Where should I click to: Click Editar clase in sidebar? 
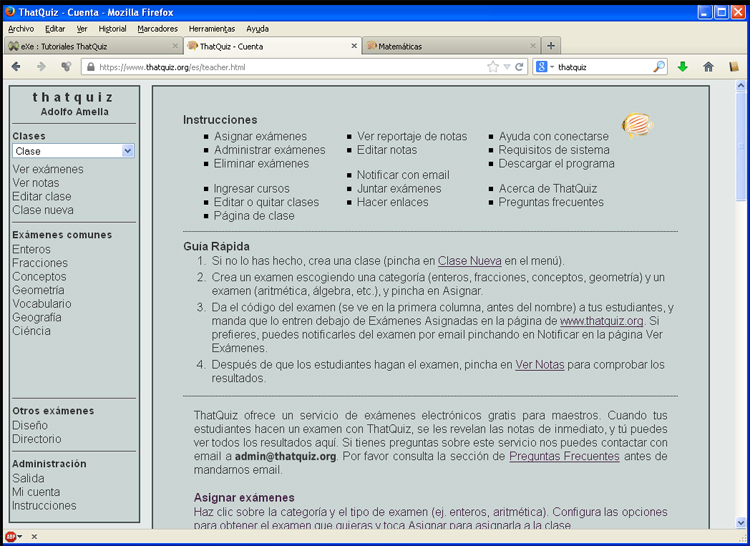[x=42, y=197]
